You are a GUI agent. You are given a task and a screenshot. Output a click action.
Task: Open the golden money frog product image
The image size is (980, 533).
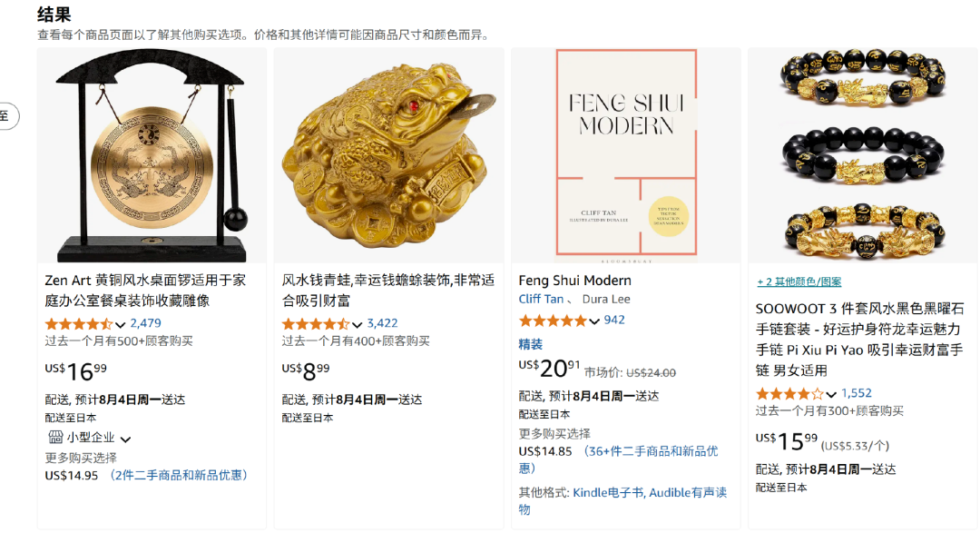(388, 156)
